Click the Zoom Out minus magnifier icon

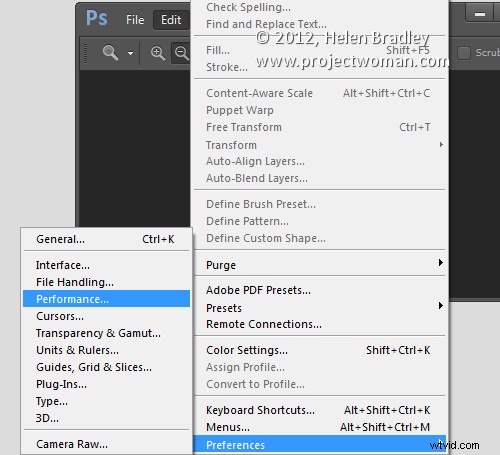pyautogui.click(x=182, y=53)
